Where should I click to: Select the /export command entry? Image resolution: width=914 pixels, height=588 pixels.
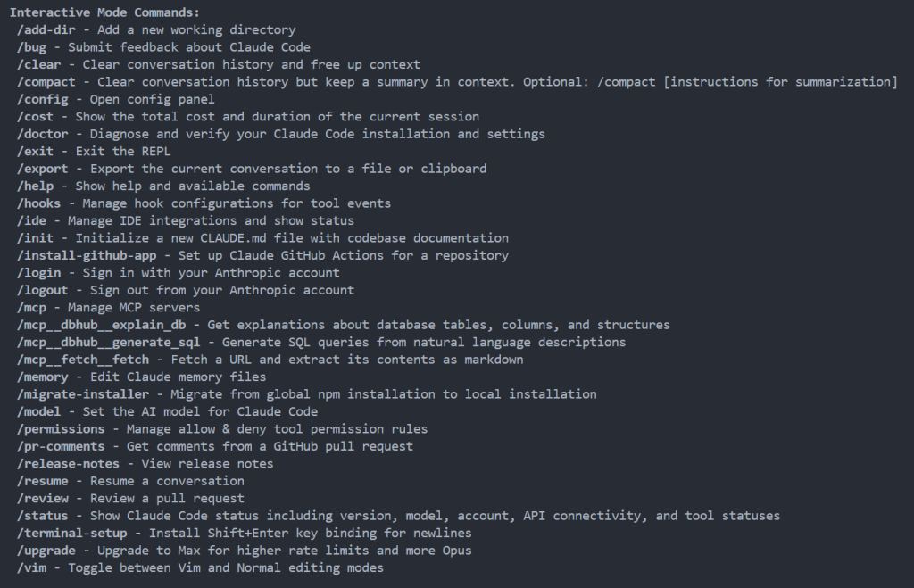click(43, 169)
